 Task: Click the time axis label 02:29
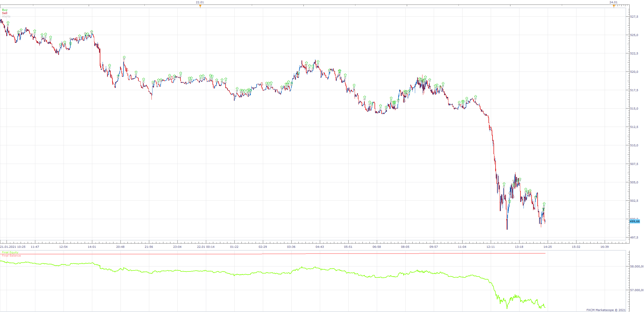[263, 247]
